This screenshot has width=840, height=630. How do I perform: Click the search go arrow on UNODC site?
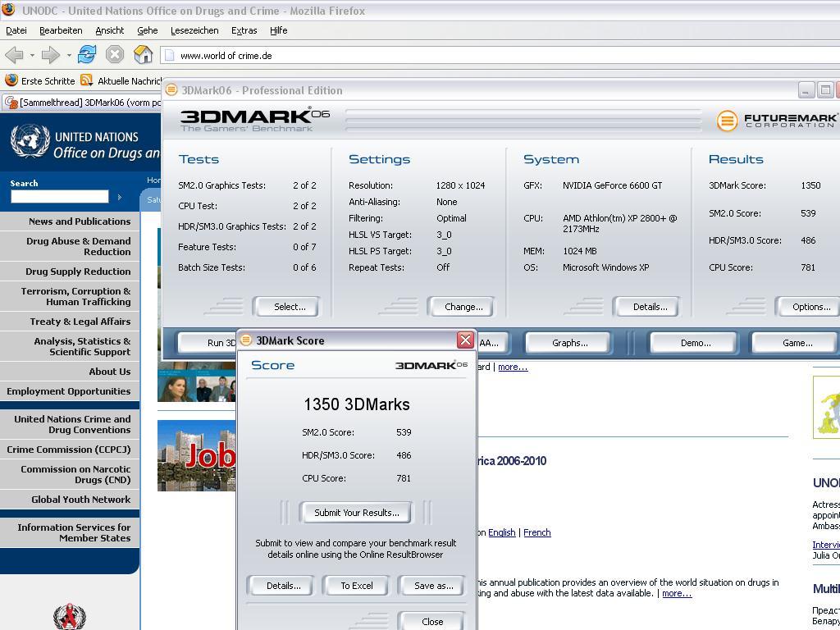(120, 197)
